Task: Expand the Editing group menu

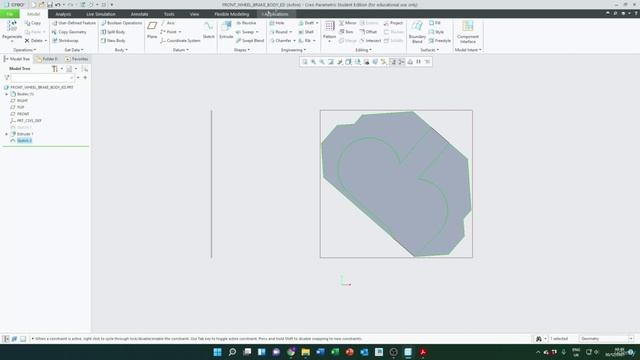Action: point(363,50)
